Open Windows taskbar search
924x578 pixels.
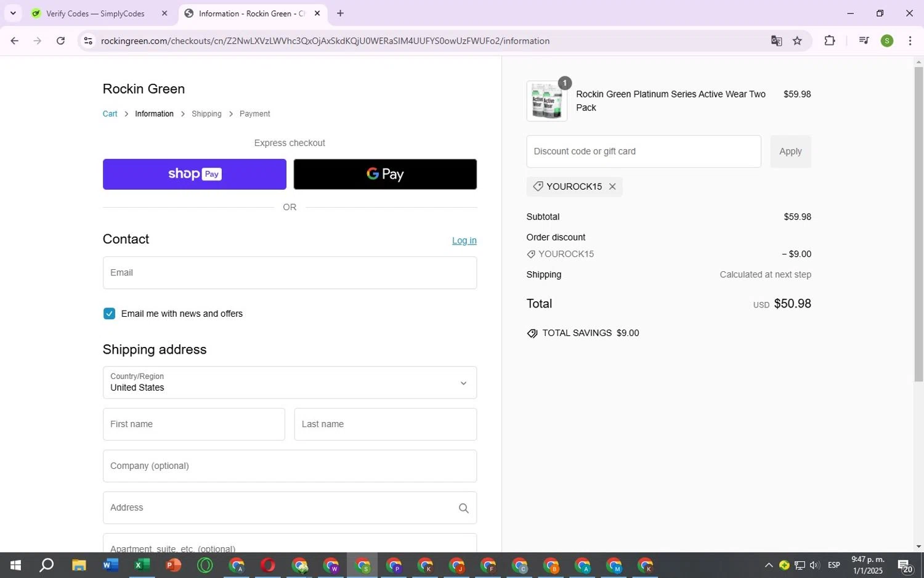click(x=47, y=565)
